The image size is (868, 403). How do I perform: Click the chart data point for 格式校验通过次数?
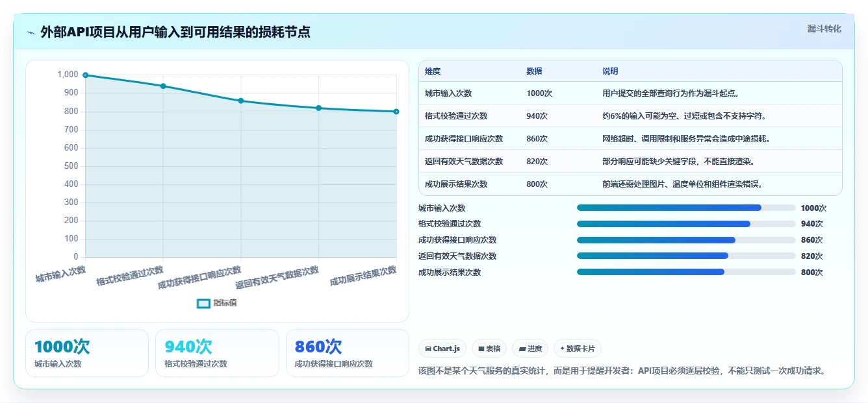(163, 86)
